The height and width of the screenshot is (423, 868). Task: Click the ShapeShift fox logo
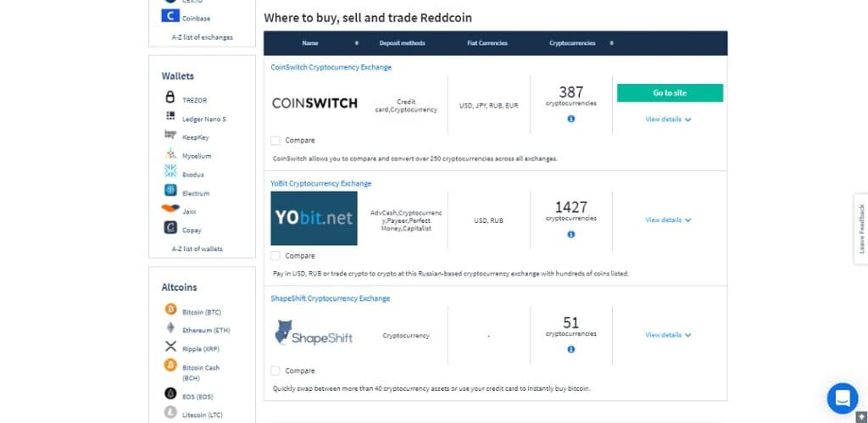click(314, 333)
